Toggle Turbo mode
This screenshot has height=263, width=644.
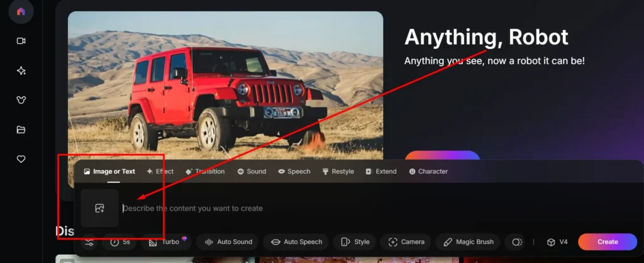(x=166, y=242)
